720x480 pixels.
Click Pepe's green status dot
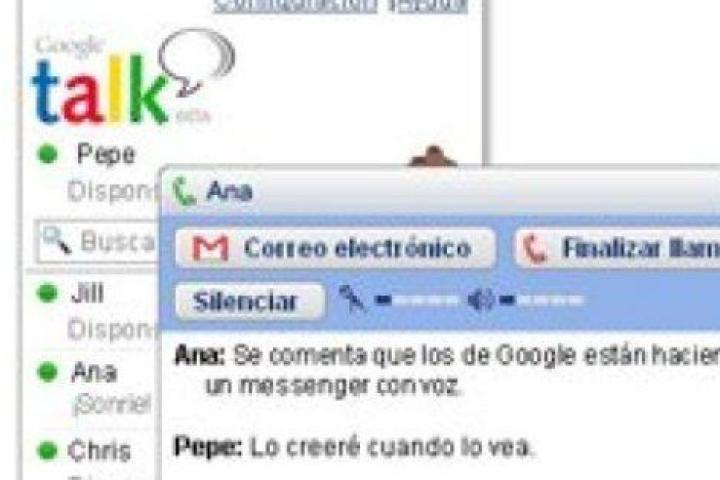[x=48, y=154]
